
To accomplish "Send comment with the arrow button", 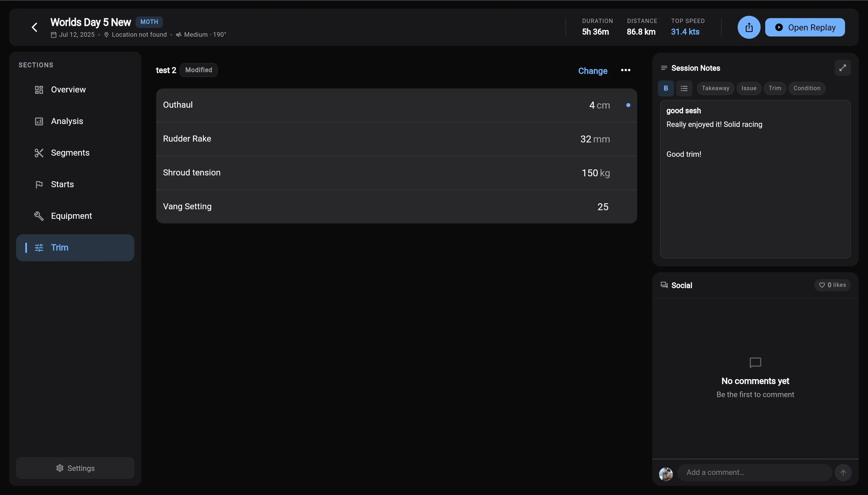I will click(x=843, y=473).
